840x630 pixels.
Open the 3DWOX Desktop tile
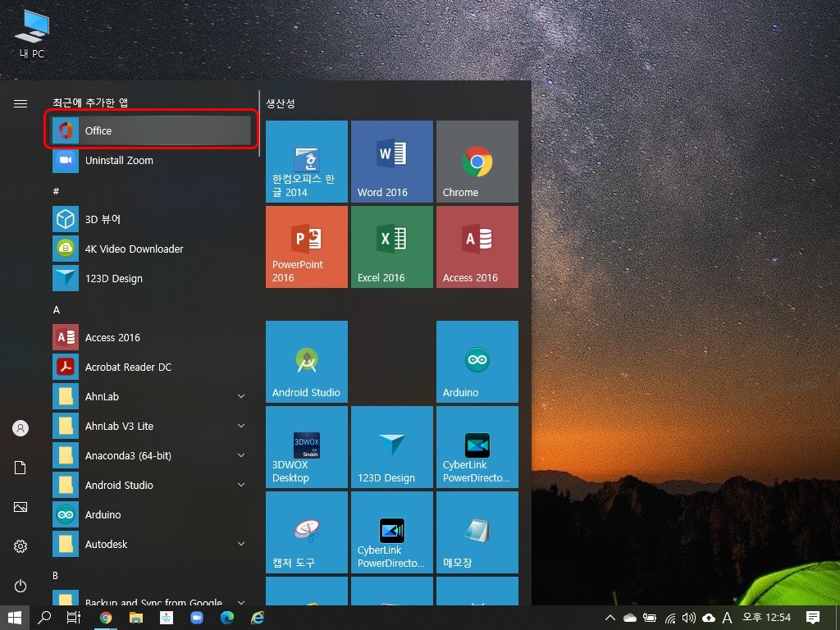click(307, 447)
